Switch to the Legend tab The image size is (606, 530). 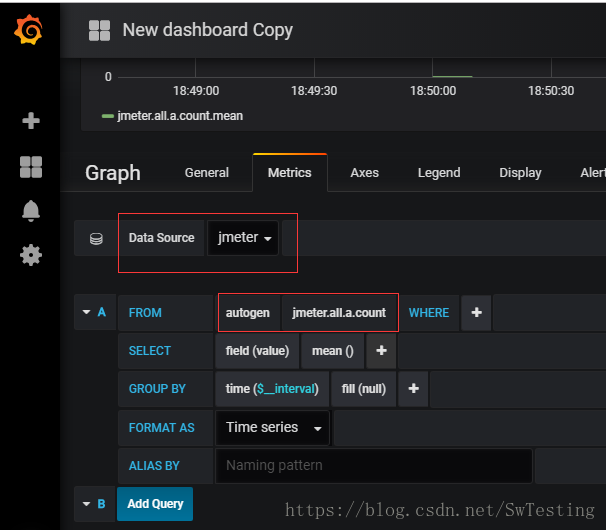coord(439,172)
